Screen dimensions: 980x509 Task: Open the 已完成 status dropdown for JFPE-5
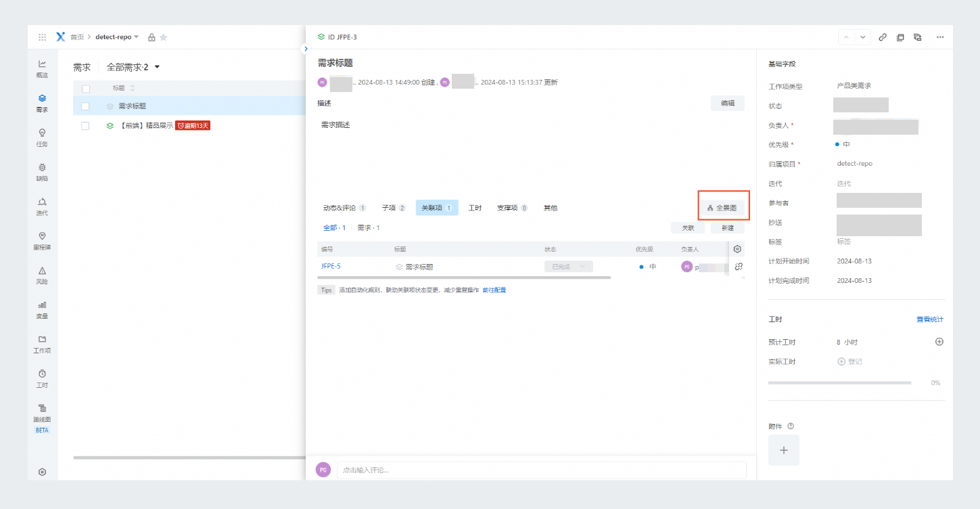tap(569, 267)
